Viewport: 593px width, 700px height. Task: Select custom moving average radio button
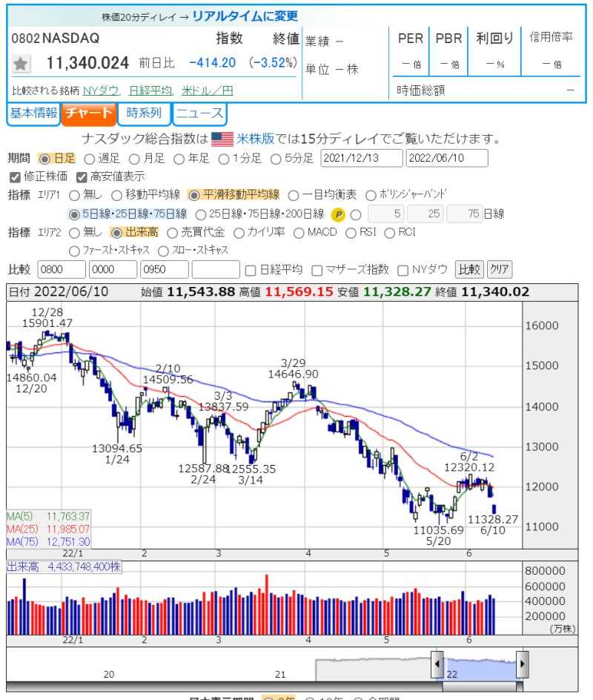356,215
